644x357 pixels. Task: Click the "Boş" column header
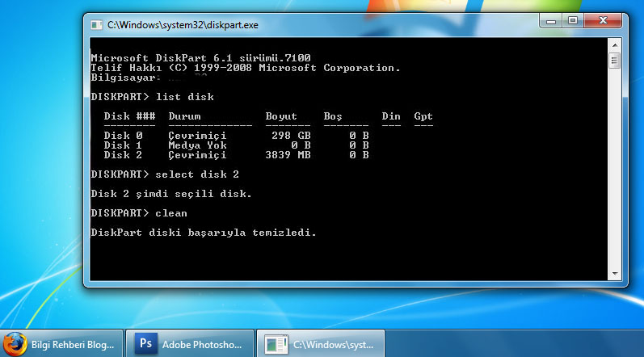coord(333,116)
